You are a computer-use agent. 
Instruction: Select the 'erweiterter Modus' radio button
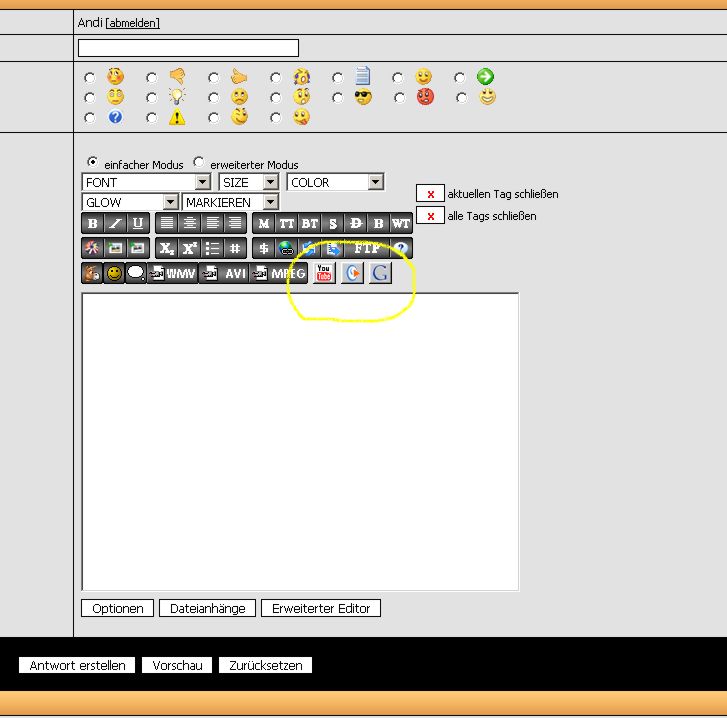(198, 162)
